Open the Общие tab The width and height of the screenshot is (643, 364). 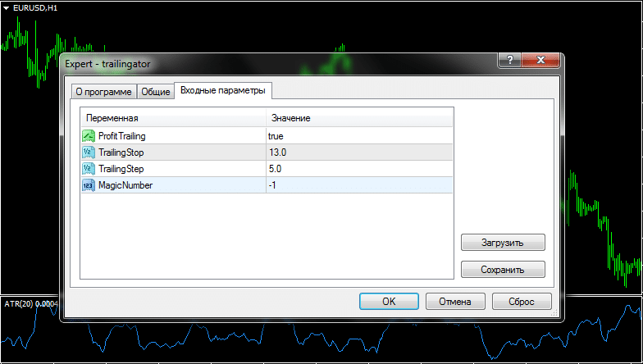pyautogui.click(x=155, y=92)
